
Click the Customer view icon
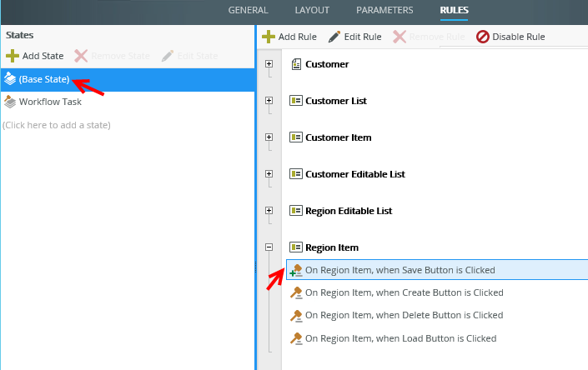[x=296, y=64]
